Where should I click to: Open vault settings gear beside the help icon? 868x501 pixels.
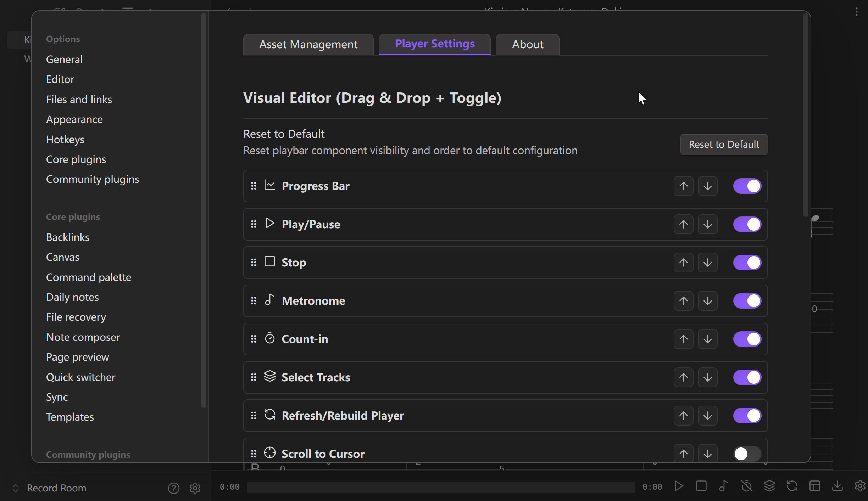195,488
